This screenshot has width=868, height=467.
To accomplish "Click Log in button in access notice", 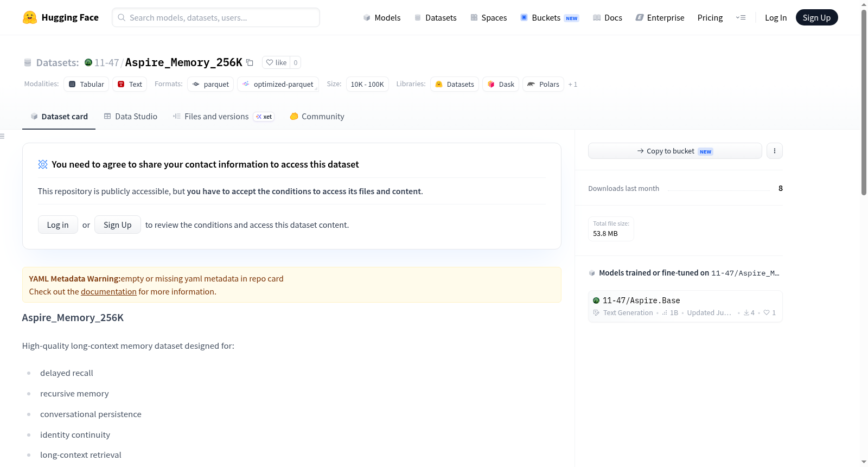I will (x=58, y=225).
